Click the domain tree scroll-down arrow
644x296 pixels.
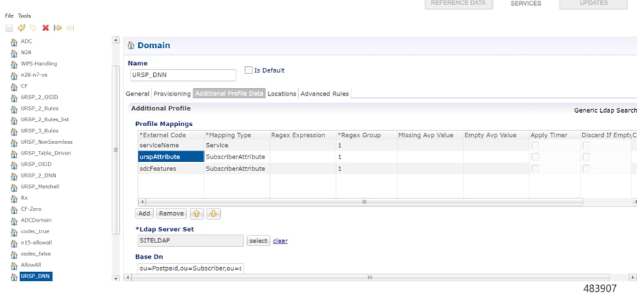coord(116,278)
